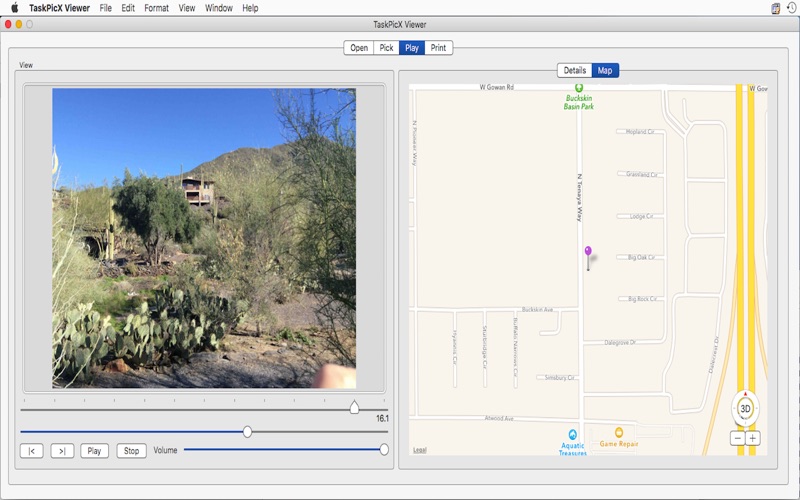Select Buckskin Basin Park marker
Viewport: 800px width, 500px height.
point(579,88)
